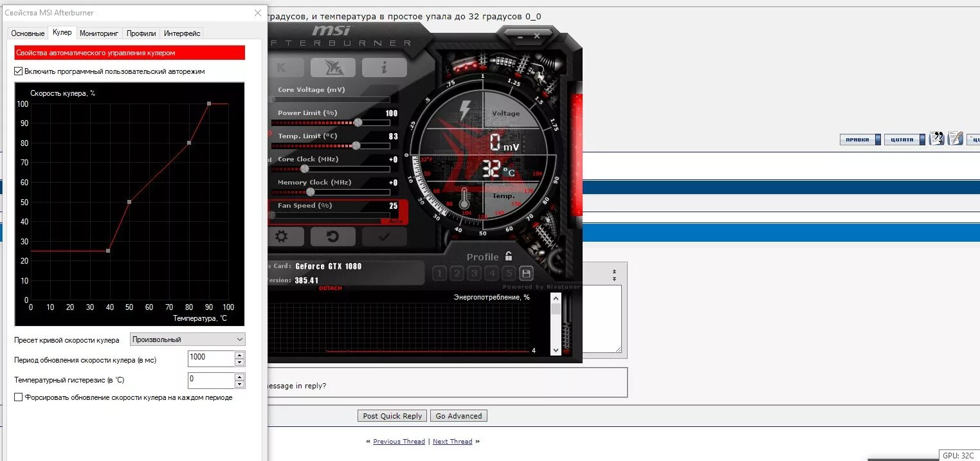
Task: Click the Core Voltage slider handle
Action: coord(272,100)
